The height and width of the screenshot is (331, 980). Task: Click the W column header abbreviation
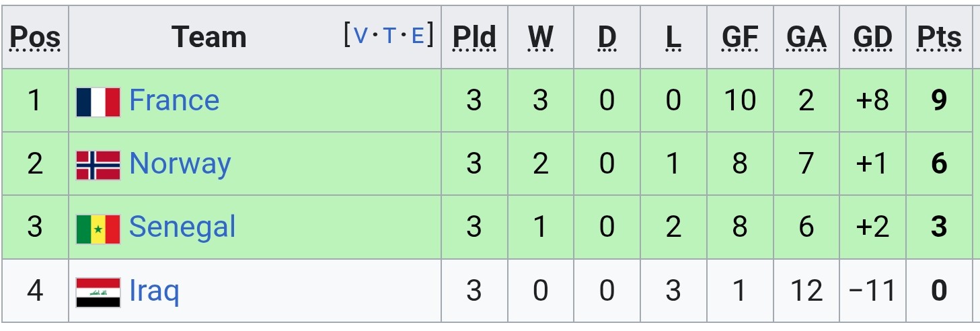tap(540, 38)
